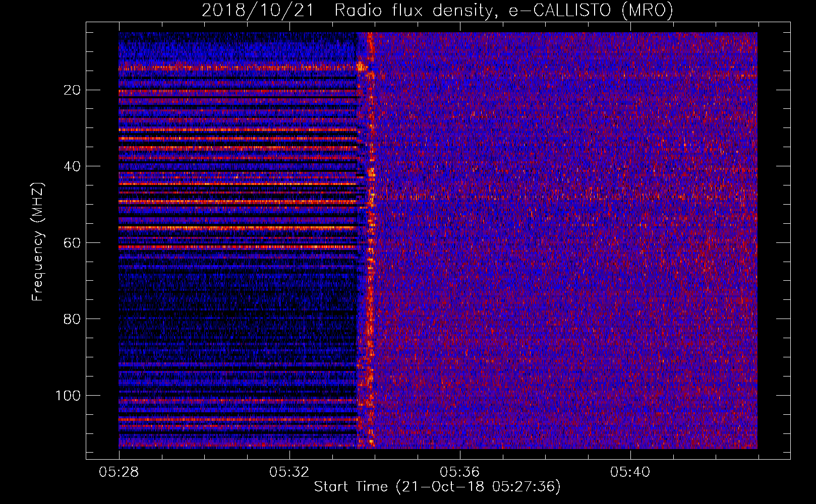Click the plot title "2018/10/21 Radio flux density, e-CALLISTO (MRO)"

(x=437, y=11)
